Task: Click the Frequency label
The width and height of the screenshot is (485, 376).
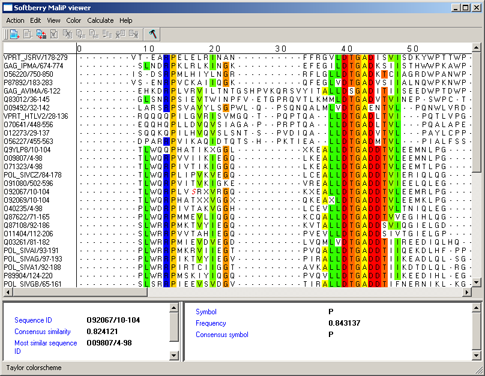Action: (x=211, y=323)
